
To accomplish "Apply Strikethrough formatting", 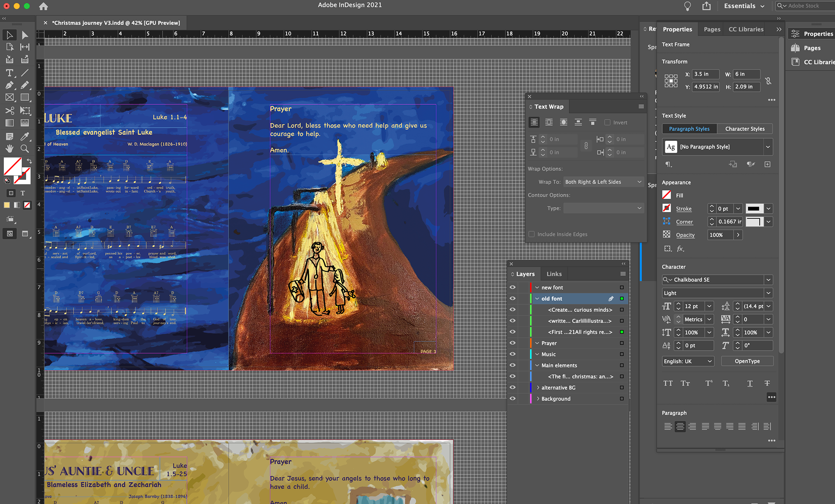I will [x=767, y=384].
